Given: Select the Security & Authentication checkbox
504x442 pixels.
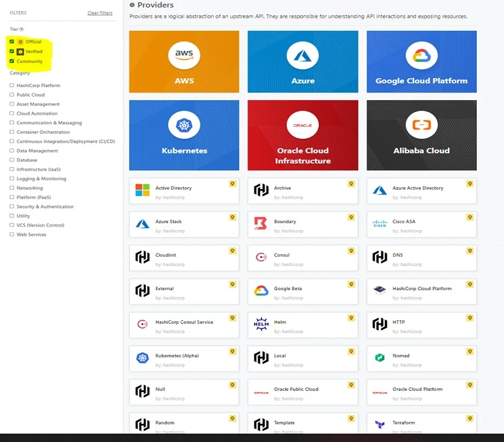Looking at the screenshot, I should (x=12, y=207).
